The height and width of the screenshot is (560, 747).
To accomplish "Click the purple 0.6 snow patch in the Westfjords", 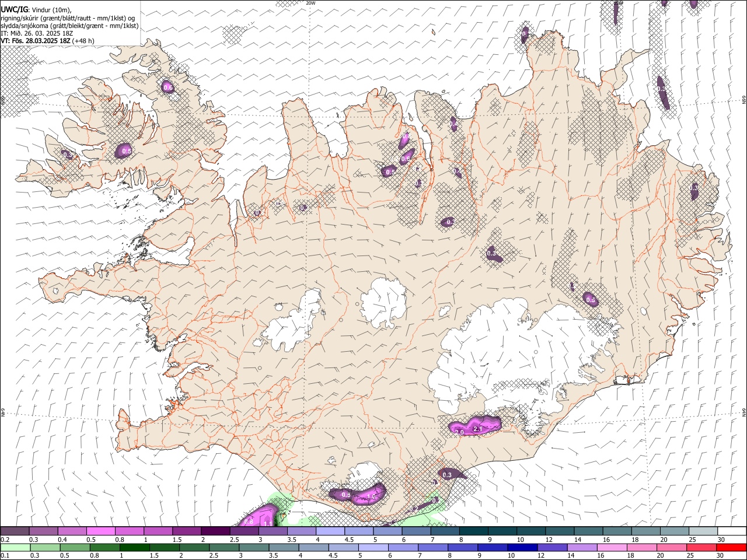I will [168, 87].
